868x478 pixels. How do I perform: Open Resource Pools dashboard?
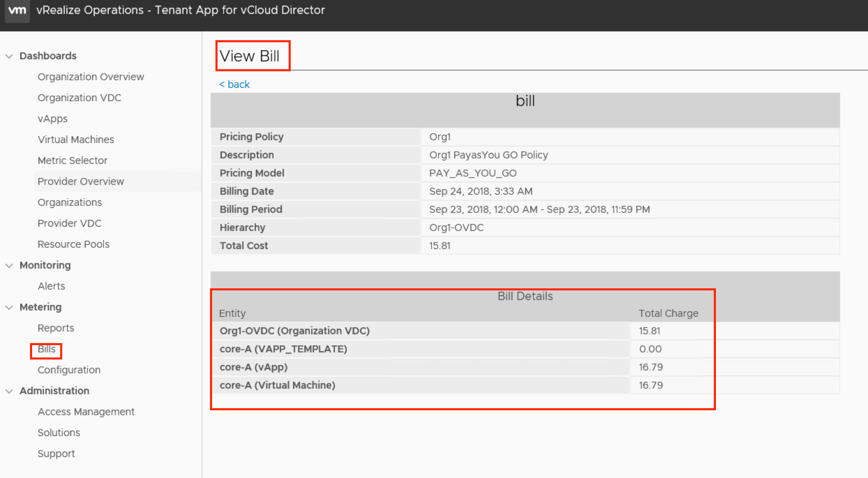pos(73,244)
